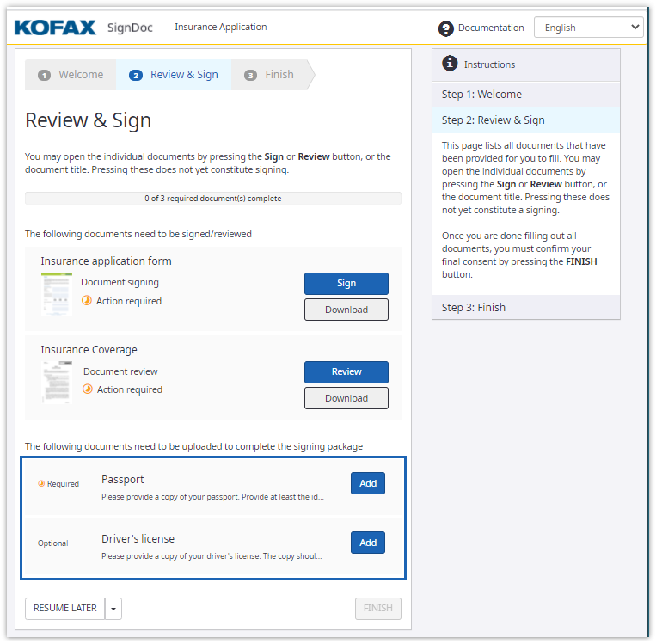Open the Documentation help icon
Image resolution: width=656 pixels, height=644 pixels.
click(x=445, y=28)
